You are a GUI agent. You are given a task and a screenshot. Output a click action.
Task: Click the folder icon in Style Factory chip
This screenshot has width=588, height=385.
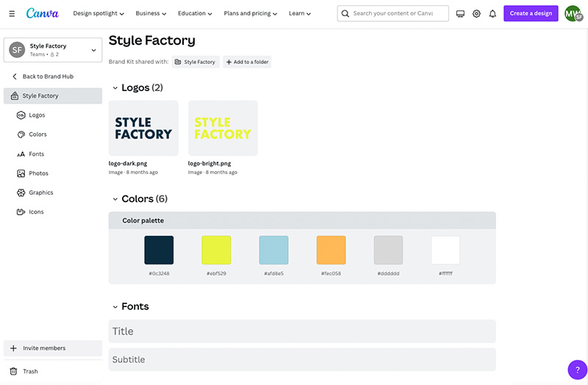coord(178,62)
